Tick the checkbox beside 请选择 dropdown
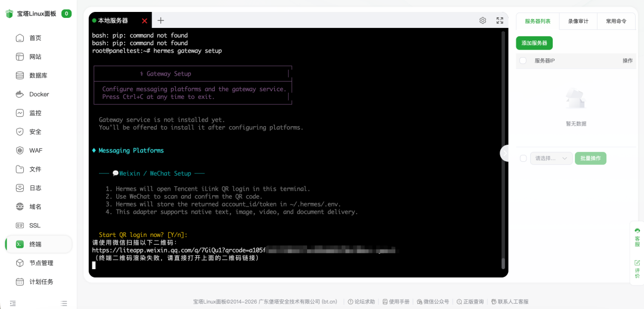 [x=523, y=158]
